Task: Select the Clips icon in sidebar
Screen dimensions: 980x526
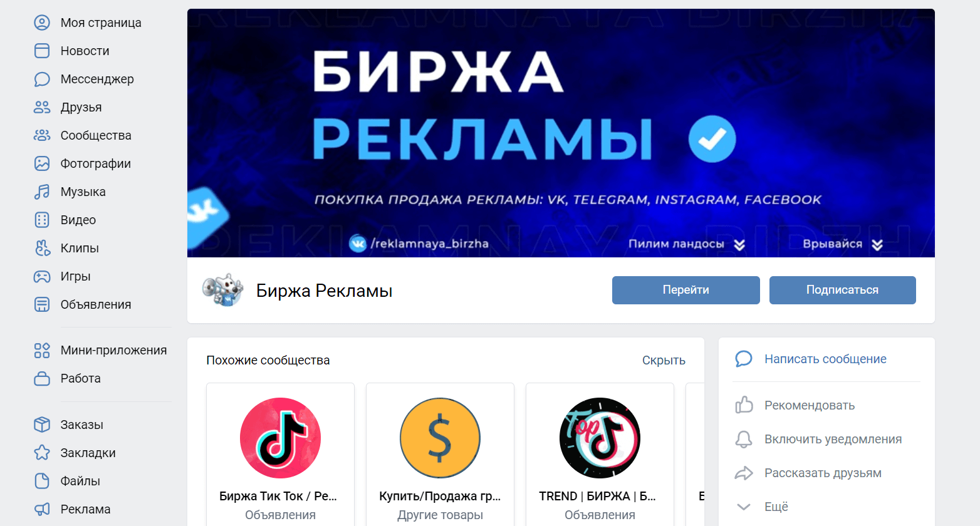Action: pos(42,248)
